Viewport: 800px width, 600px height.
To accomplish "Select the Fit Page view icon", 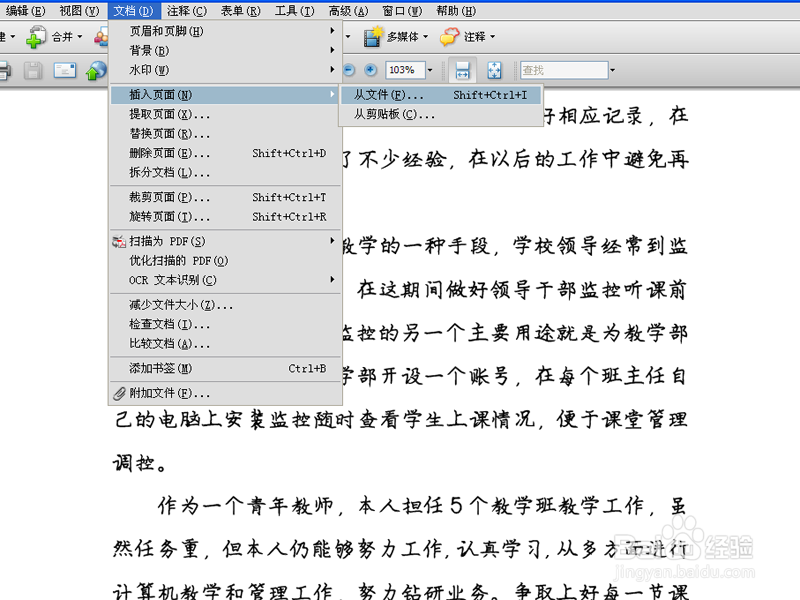I will click(x=494, y=70).
